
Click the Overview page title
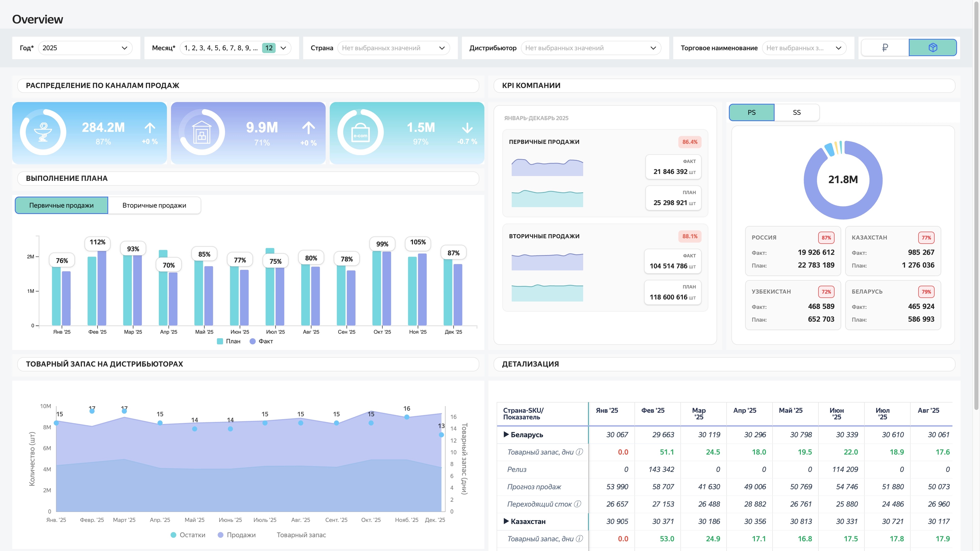point(37,19)
